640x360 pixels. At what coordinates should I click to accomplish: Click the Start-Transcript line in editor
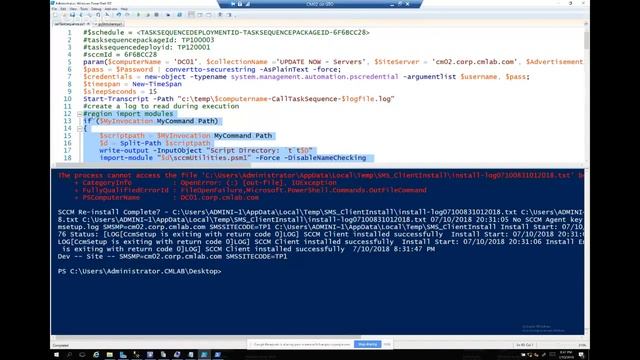click(x=239, y=99)
